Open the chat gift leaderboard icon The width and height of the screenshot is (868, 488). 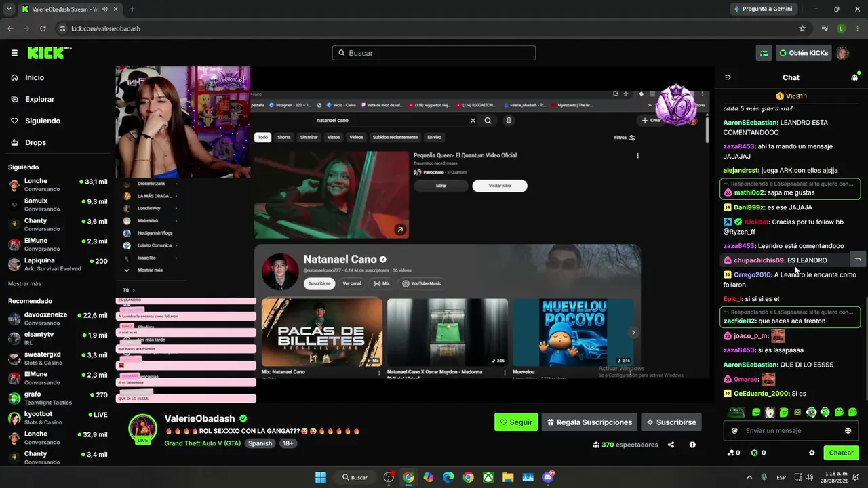tap(854, 77)
